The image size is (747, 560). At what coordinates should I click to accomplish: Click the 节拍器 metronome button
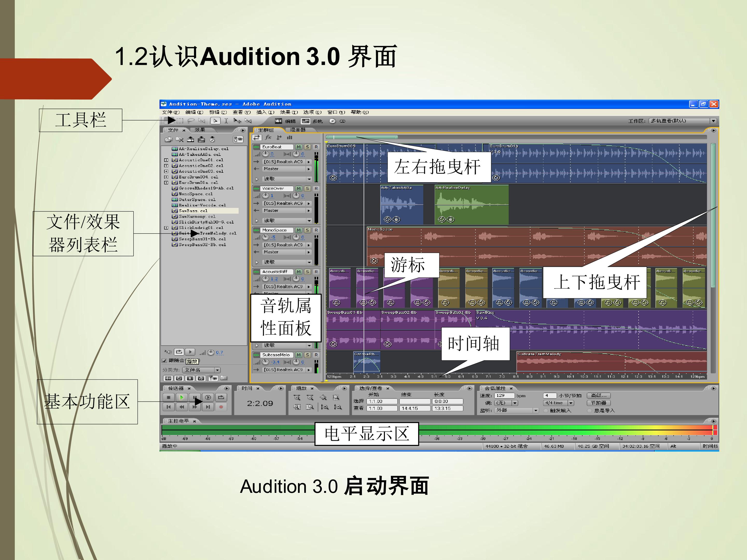(x=599, y=403)
